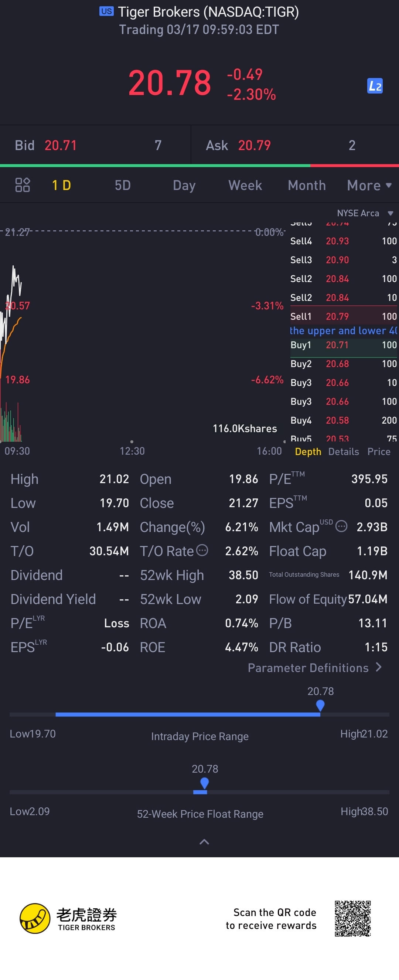Tap the US market flag badge
This screenshot has height=980, width=399.
click(106, 11)
